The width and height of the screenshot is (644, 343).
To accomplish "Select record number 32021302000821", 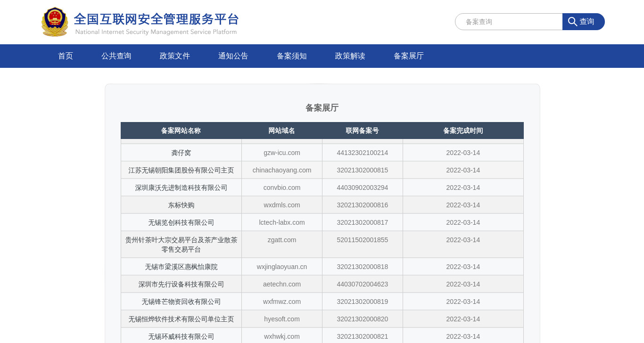I will pyautogui.click(x=363, y=336).
